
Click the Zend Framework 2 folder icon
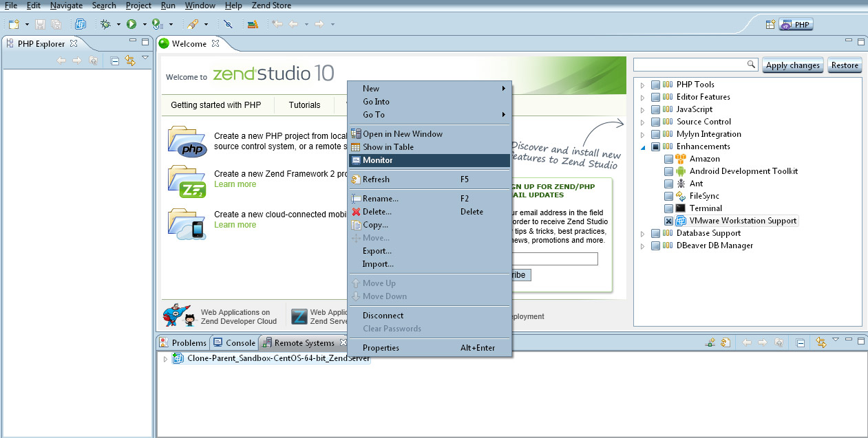pos(187,182)
